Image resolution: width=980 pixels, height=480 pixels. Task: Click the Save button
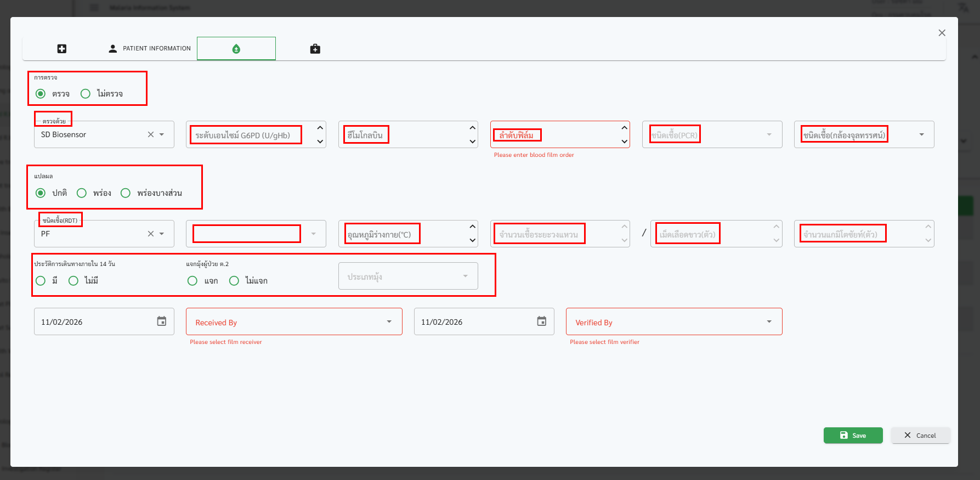[x=853, y=435]
